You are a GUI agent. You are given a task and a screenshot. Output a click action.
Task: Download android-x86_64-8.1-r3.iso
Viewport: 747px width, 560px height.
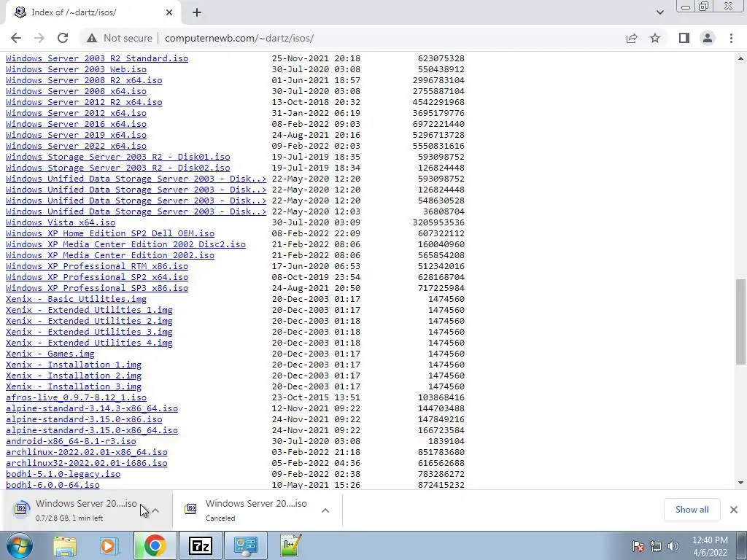(x=71, y=441)
